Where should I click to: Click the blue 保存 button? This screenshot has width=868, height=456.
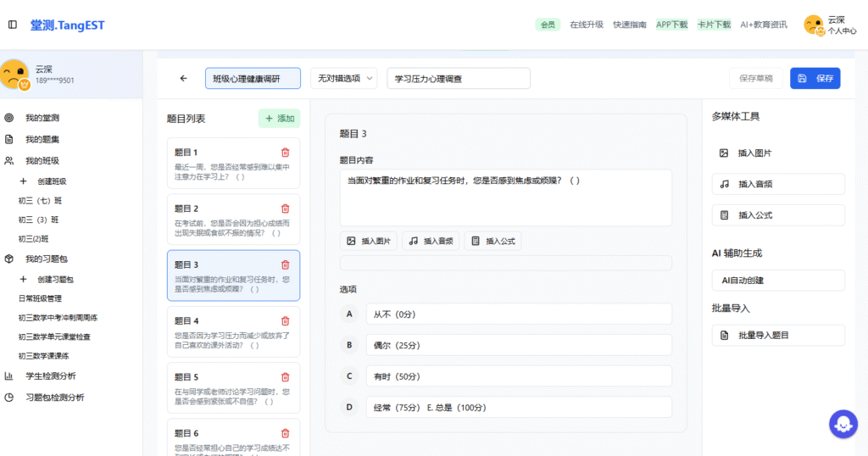[x=815, y=78]
